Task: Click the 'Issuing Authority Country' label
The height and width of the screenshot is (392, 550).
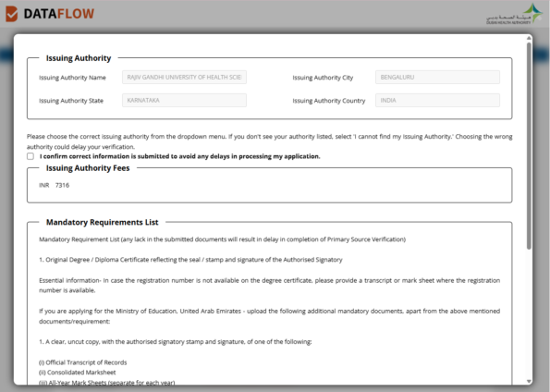Action: point(329,101)
